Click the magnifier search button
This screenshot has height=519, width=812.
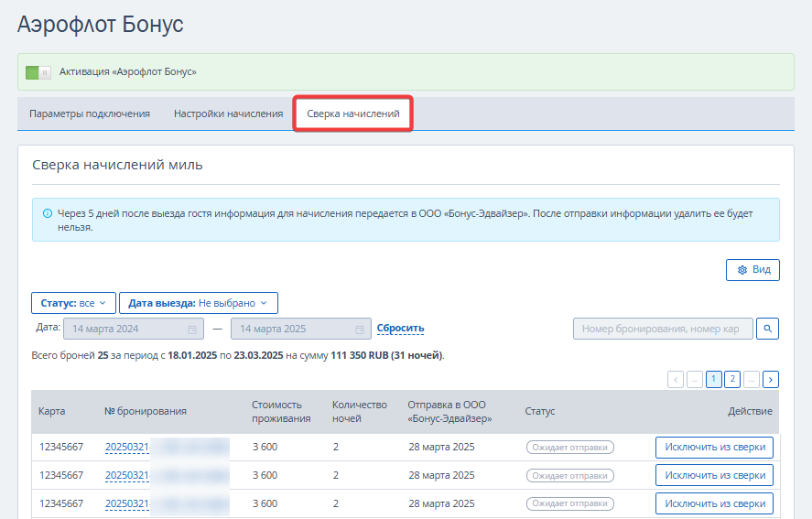pos(767,329)
